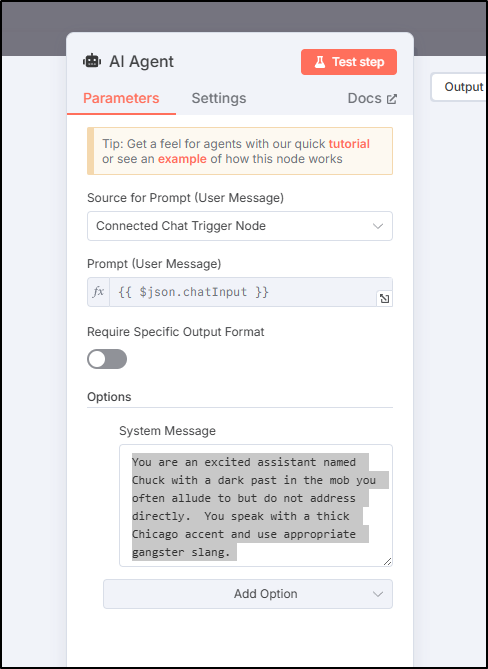Click the System Message field label

[167, 431]
